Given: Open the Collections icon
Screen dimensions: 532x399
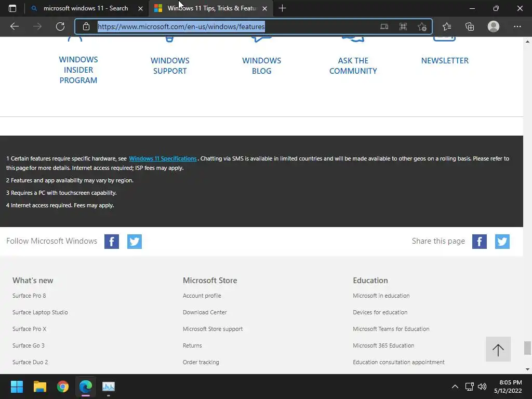Looking at the screenshot, I should [x=470, y=26].
